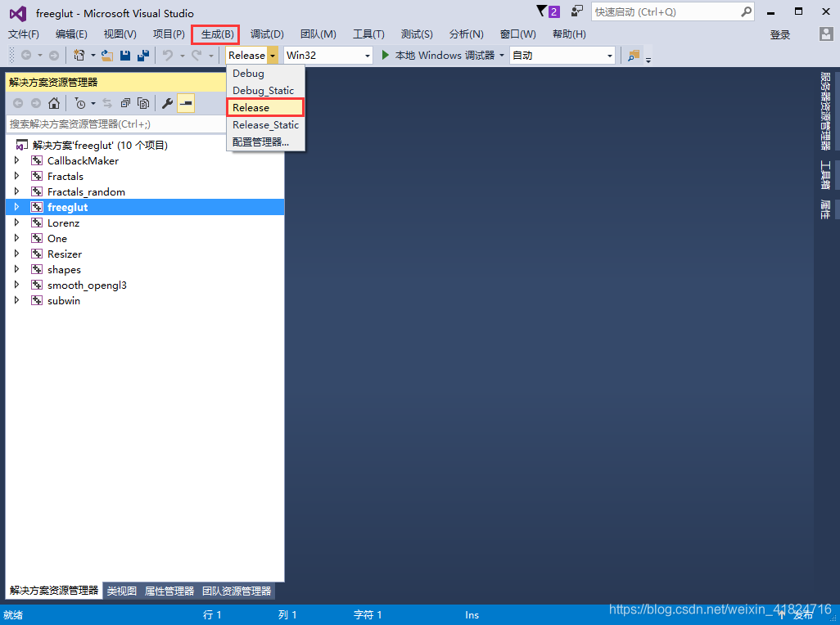Open the 调试(D) menu
The height and width of the screenshot is (625, 840).
[x=267, y=34]
